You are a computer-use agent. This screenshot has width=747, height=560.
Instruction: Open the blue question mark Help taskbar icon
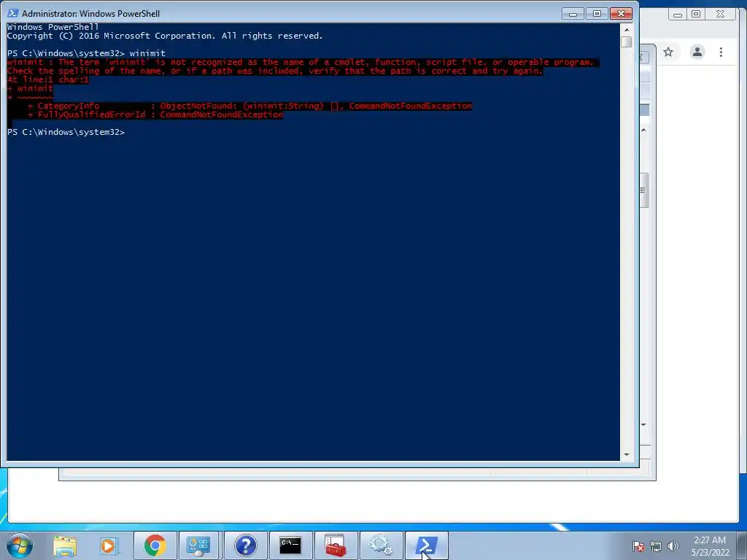click(245, 545)
